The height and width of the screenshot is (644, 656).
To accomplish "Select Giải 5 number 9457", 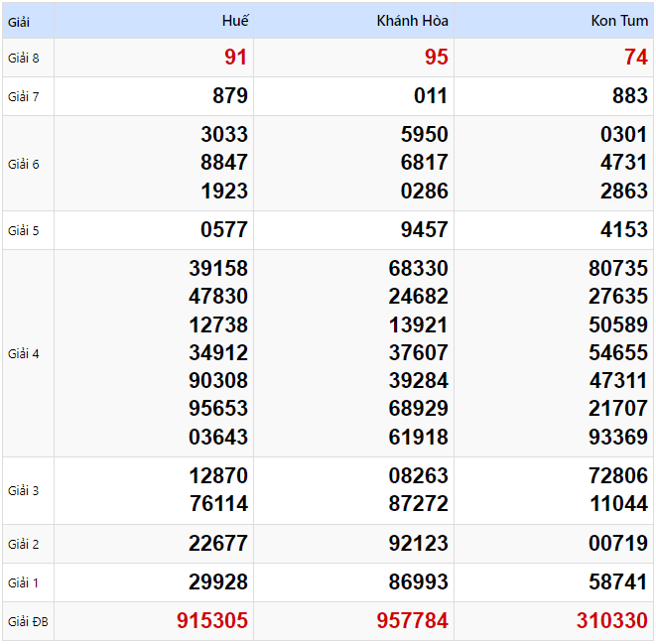I will (423, 230).
